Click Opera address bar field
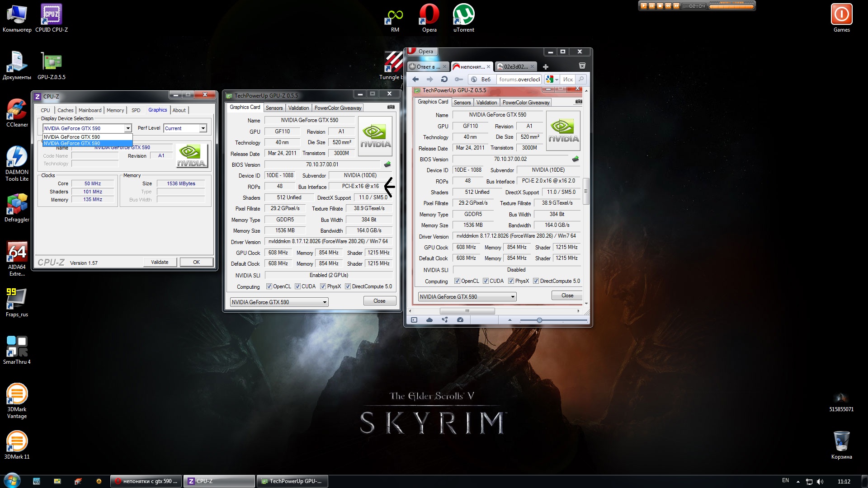The height and width of the screenshot is (488, 868). (519, 80)
